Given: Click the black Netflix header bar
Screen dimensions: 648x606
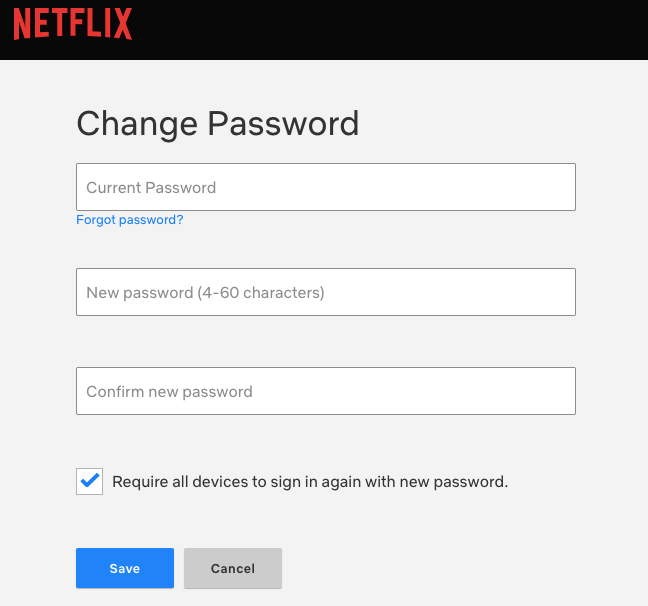Looking at the screenshot, I should coord(400,28).
